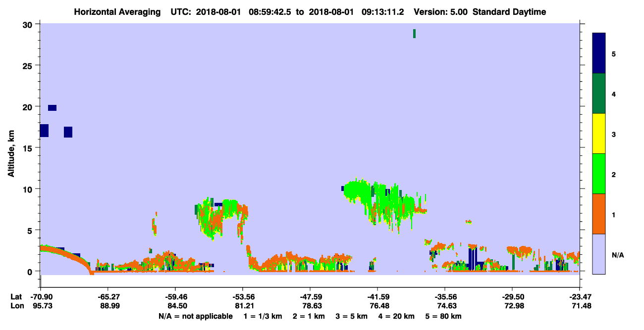Click the latitude value -47.59
This screenshot has height=330, width=644.
coord(310,297)
